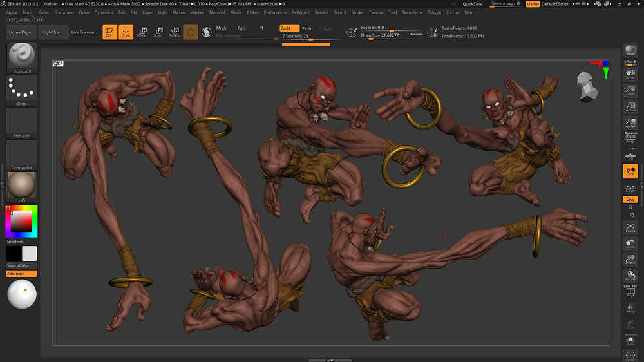Click the Actual size icon

click(x=630, y=107)
